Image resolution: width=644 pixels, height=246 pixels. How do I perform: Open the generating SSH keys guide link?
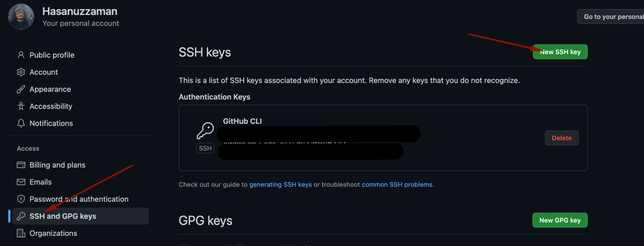point(280,185)
